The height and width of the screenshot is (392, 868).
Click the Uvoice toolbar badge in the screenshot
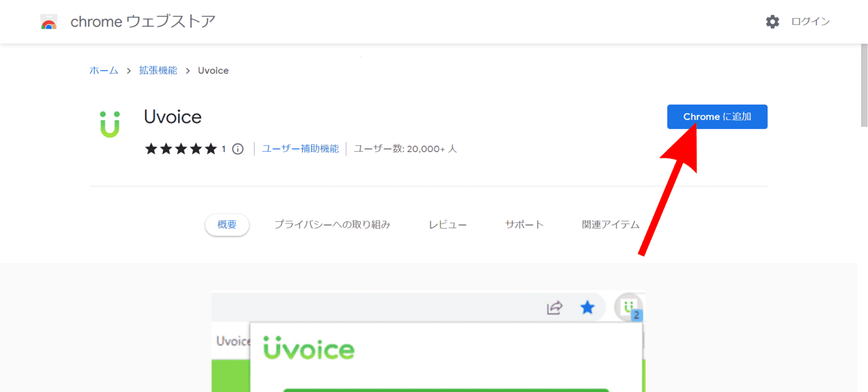point(629,308)
